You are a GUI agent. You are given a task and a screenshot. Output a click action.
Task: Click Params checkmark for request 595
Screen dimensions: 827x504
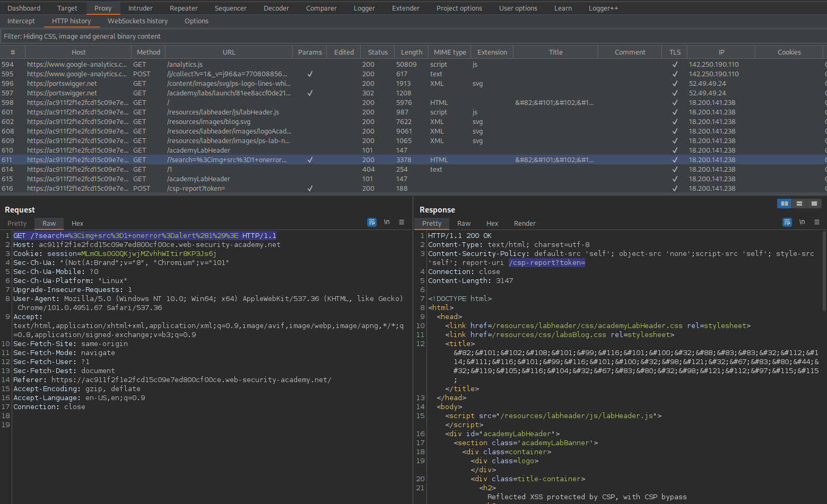[x=310, y=74]
